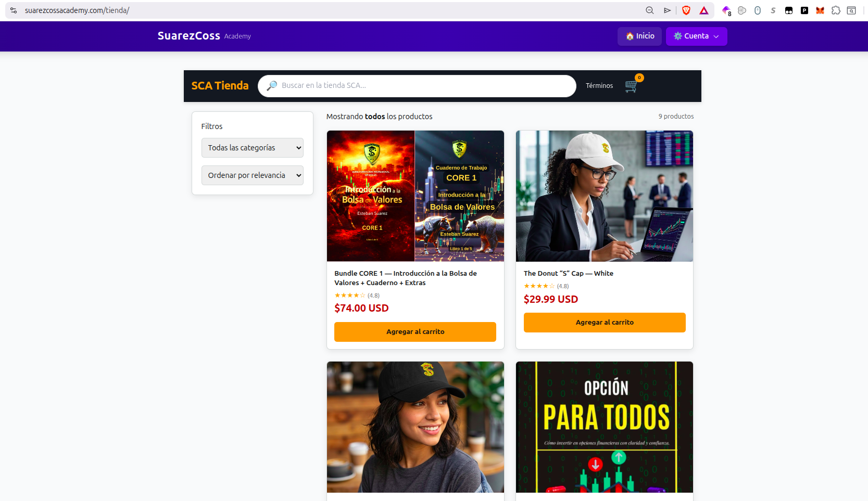
Task: Add the Bundle CORE 1 to the cart
Action: (415, 331)
